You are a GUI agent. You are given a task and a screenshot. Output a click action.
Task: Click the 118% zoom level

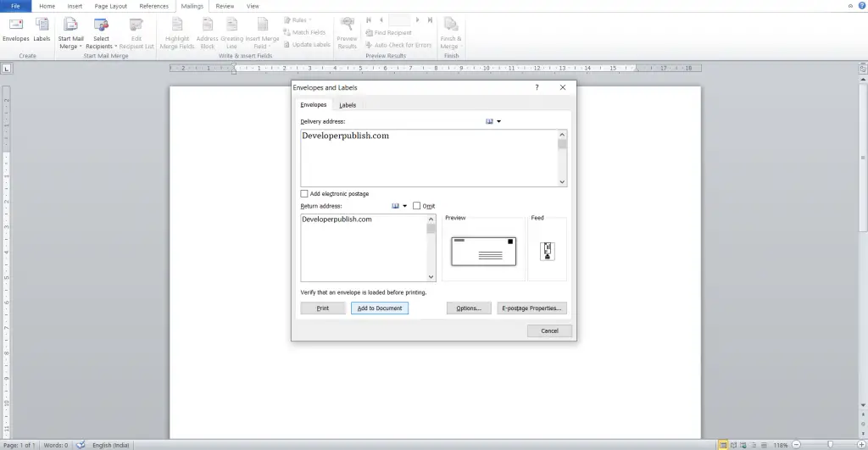click(x=781, y=445)
